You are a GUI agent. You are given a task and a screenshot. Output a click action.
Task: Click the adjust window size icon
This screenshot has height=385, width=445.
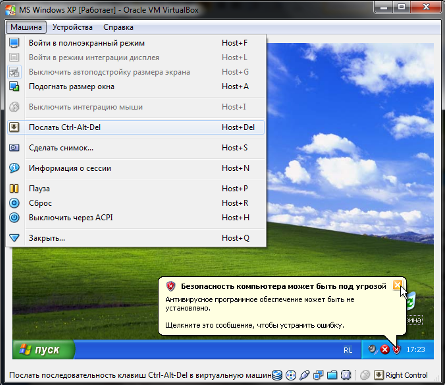point(14,86)
